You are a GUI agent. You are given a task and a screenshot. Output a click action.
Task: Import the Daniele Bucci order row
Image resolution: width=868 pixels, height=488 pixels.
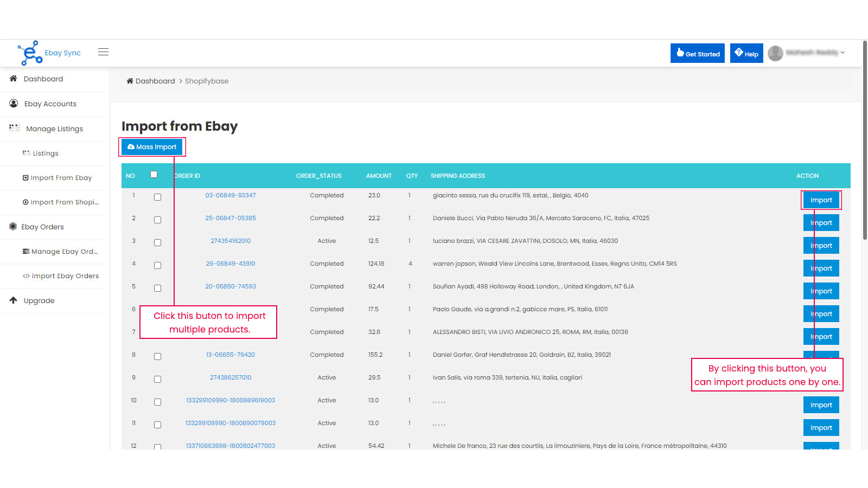pyautogui.click(x=821, y=223)
